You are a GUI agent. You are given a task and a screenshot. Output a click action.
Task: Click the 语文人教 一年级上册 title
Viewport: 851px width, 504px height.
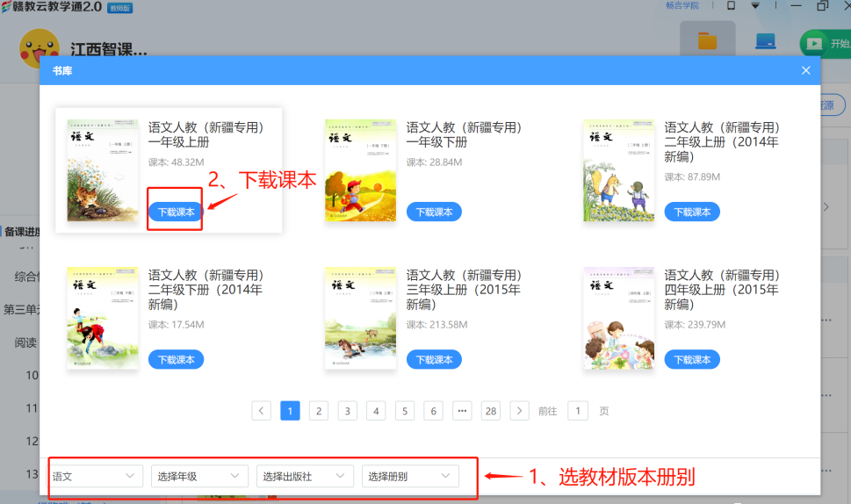(x=206, y=134)
